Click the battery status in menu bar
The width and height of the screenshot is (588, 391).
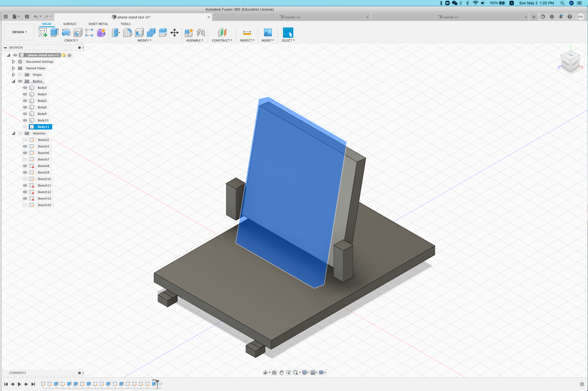click(497, 3)
